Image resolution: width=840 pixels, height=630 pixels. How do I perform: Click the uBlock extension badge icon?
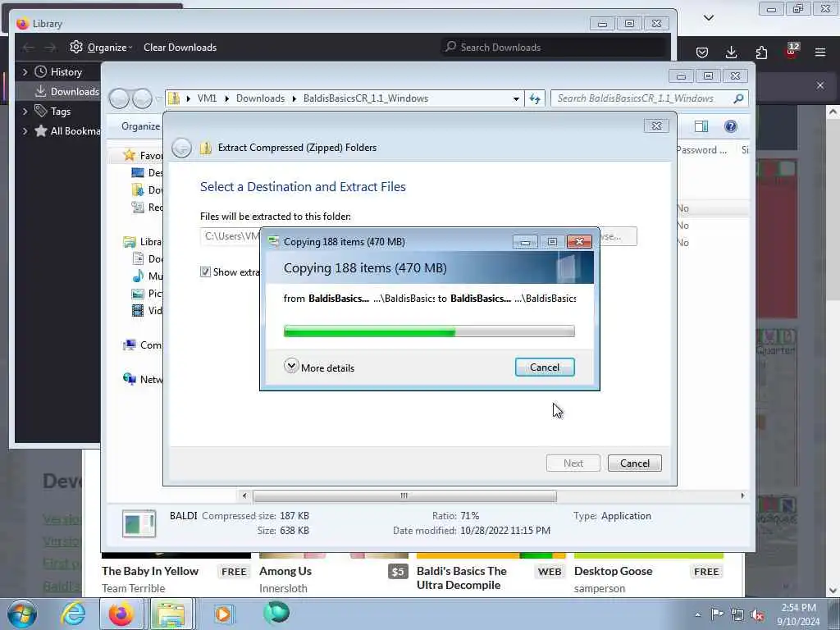click(792, 51)
